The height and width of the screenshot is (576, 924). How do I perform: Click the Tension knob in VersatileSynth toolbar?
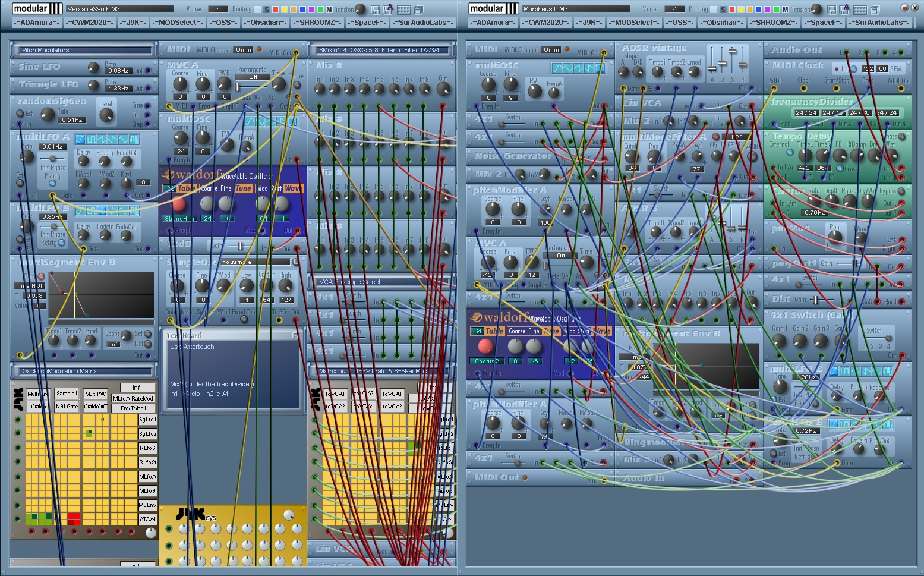click(360, 9)
